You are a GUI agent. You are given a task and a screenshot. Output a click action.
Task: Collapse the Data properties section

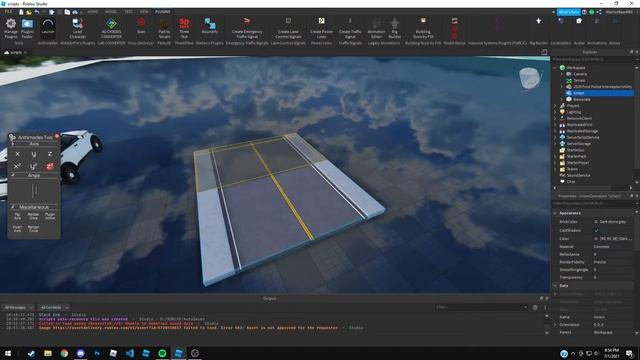pos(555,286)
